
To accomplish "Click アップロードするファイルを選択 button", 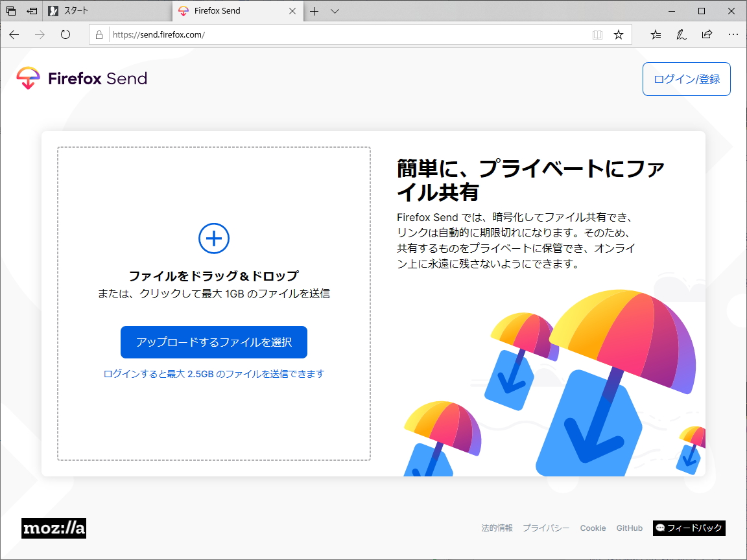I will coord(213,342).
